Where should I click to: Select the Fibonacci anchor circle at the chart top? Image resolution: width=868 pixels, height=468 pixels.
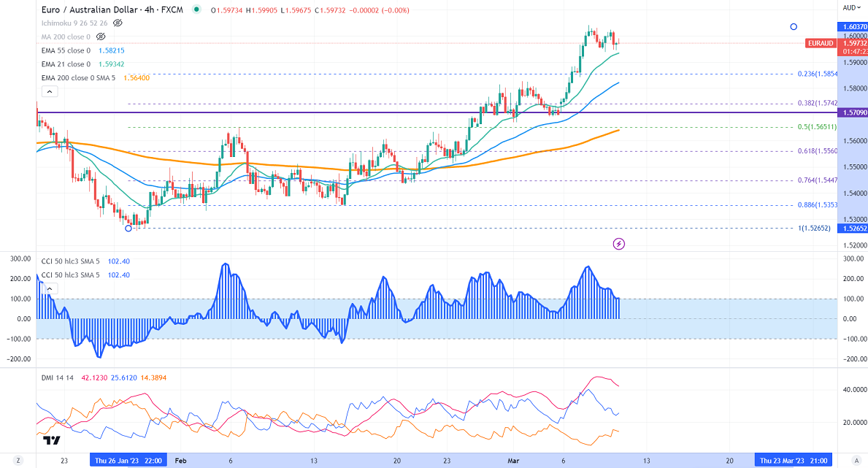pyautogui.click(x=794, y=27)
